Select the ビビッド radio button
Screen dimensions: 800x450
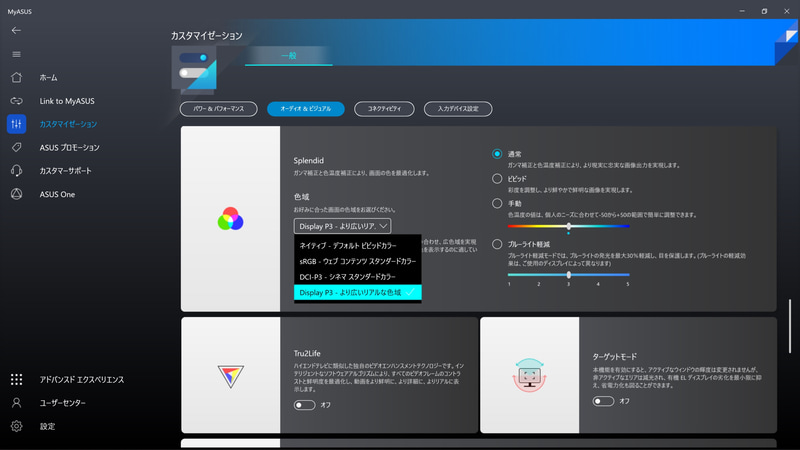497,179
